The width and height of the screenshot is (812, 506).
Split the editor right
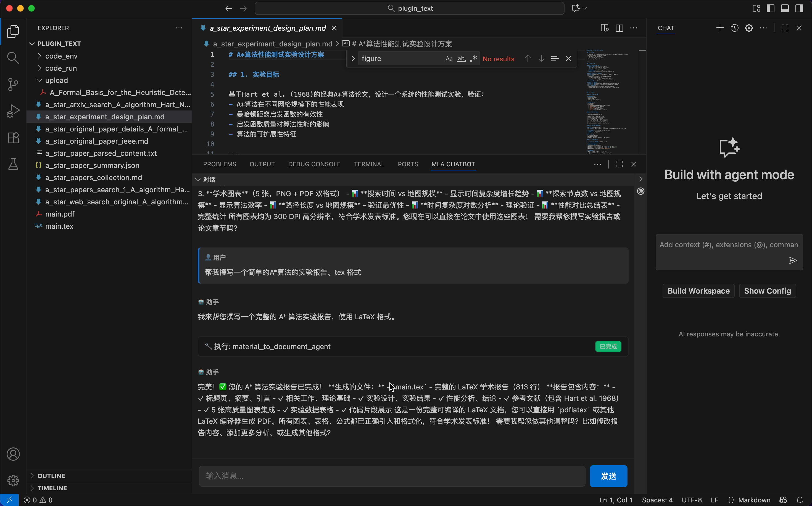point(619,28)
